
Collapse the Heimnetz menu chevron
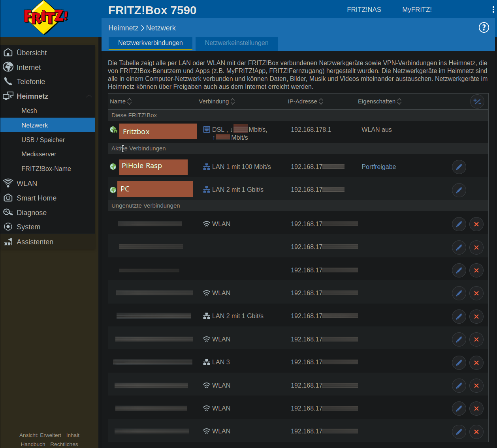click(x=89, y=96)
